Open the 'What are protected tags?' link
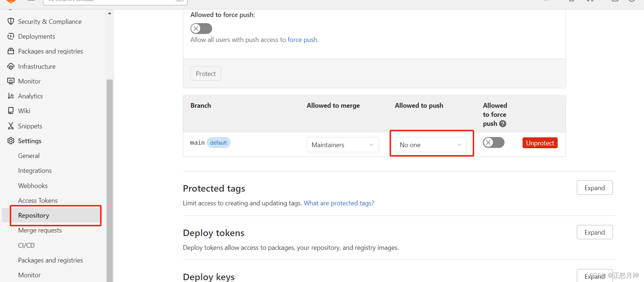This screenshot has height=282, width=644. point(339,203)
